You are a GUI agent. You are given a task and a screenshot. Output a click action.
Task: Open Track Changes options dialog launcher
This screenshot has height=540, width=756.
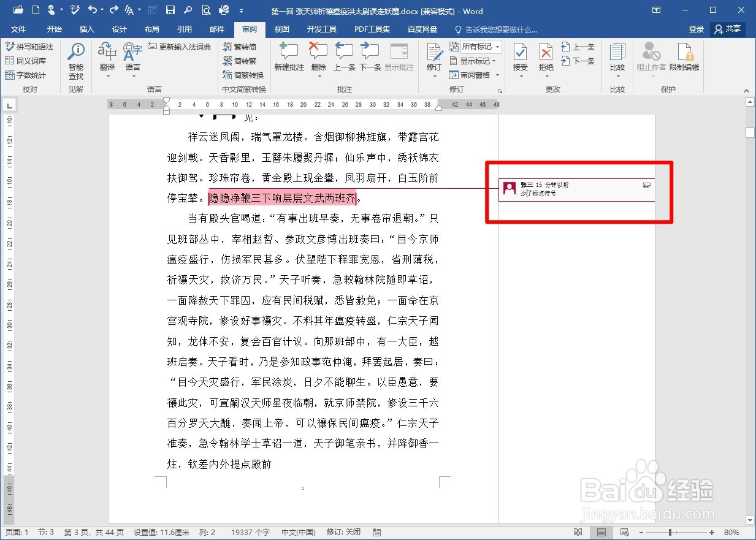pyautogui.click(x=500, y=90)
